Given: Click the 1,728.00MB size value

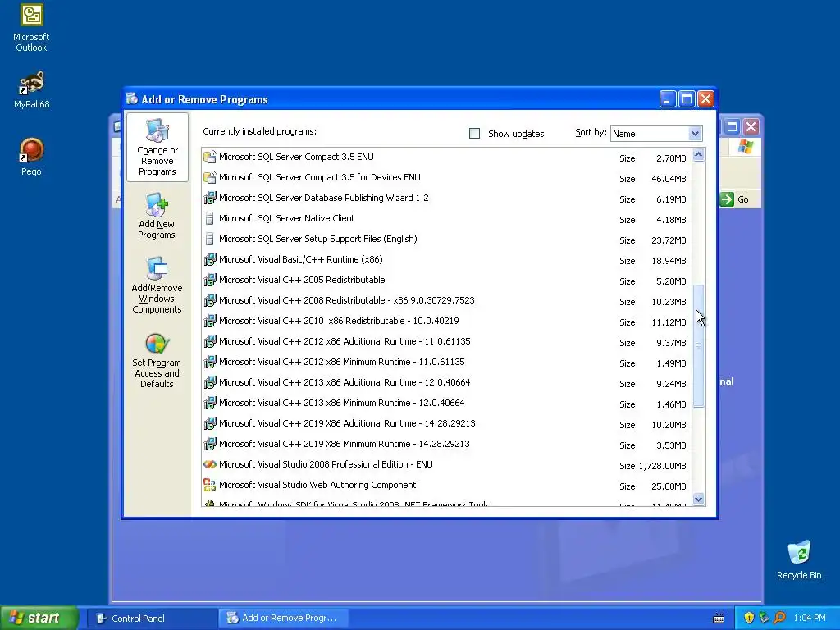Looking at the screenshot, I should tap(662, 466).
